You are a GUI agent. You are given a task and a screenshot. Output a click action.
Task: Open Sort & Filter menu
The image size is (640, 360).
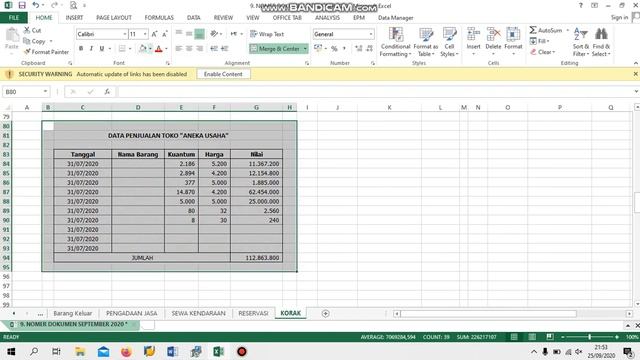coord(580,42)
